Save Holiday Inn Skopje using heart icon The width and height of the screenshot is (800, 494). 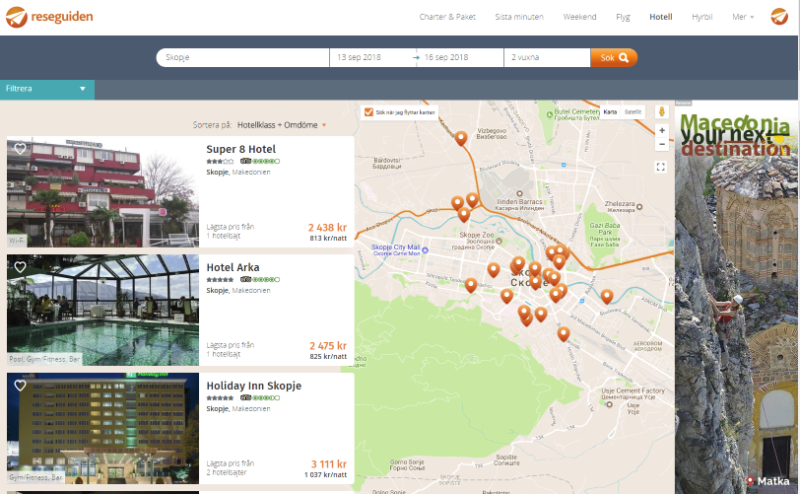click(20, 385)
